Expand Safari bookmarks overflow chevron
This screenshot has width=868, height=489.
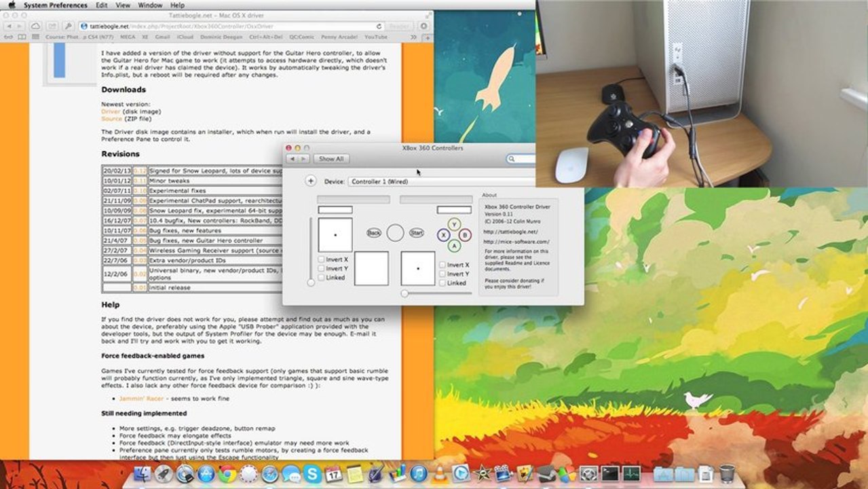tap(413, 37)
